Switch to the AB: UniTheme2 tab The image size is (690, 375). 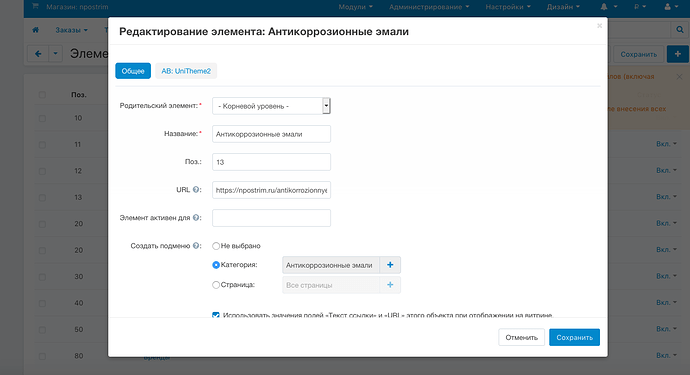[x=186, y=71]
